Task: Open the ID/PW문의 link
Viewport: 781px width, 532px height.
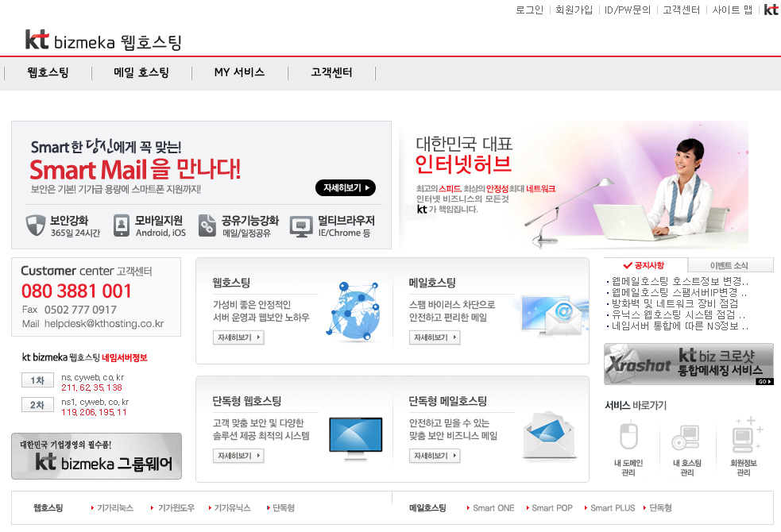Action: pyautogui.click(x=628, y=10)
